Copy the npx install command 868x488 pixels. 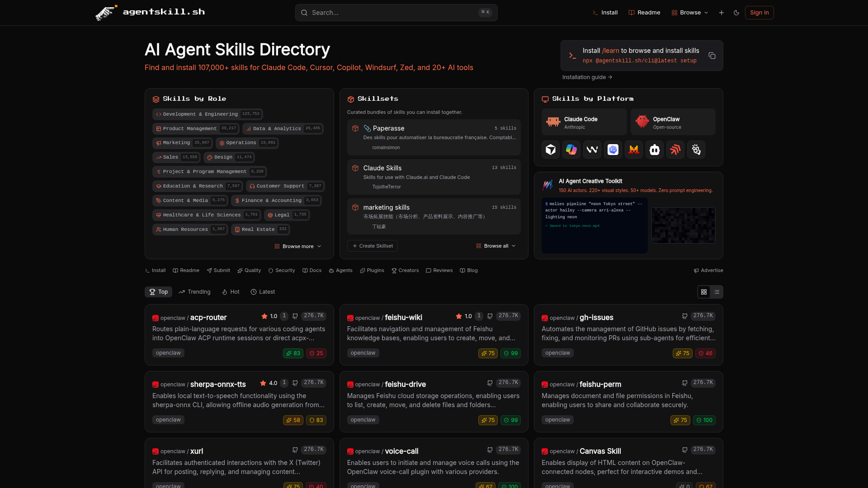click(712, 56)
